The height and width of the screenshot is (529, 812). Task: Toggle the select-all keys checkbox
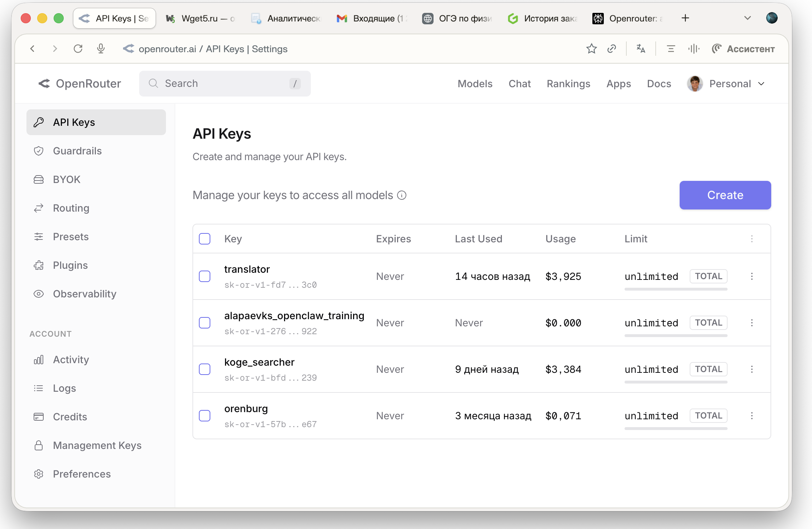[205, 239]
